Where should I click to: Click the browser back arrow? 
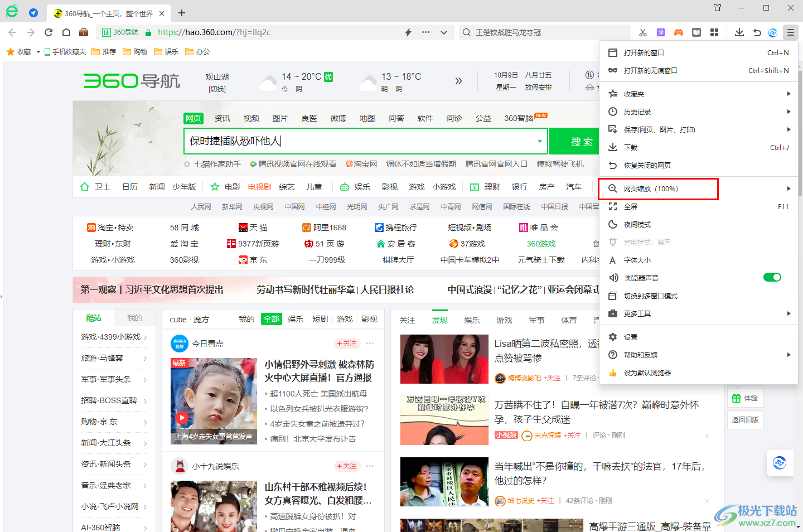click(13, 32)
